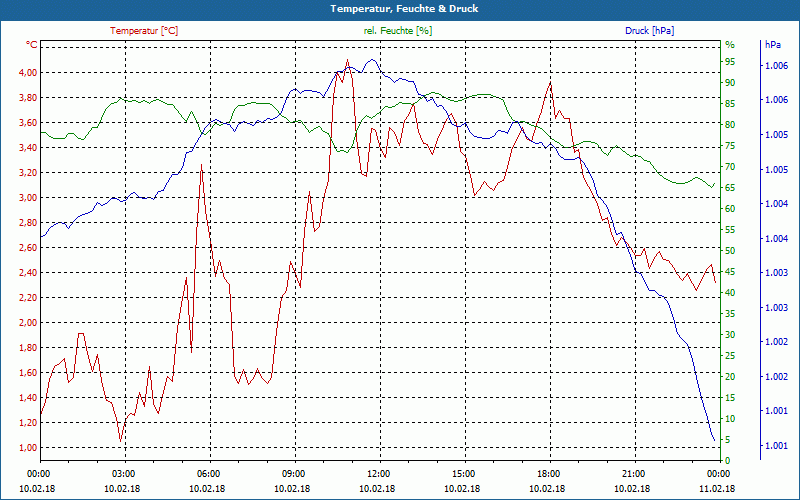Click the '80' value on the humidity axis
Image resolution: width=800 pixels, height=500 pixels.
[730, 125]
